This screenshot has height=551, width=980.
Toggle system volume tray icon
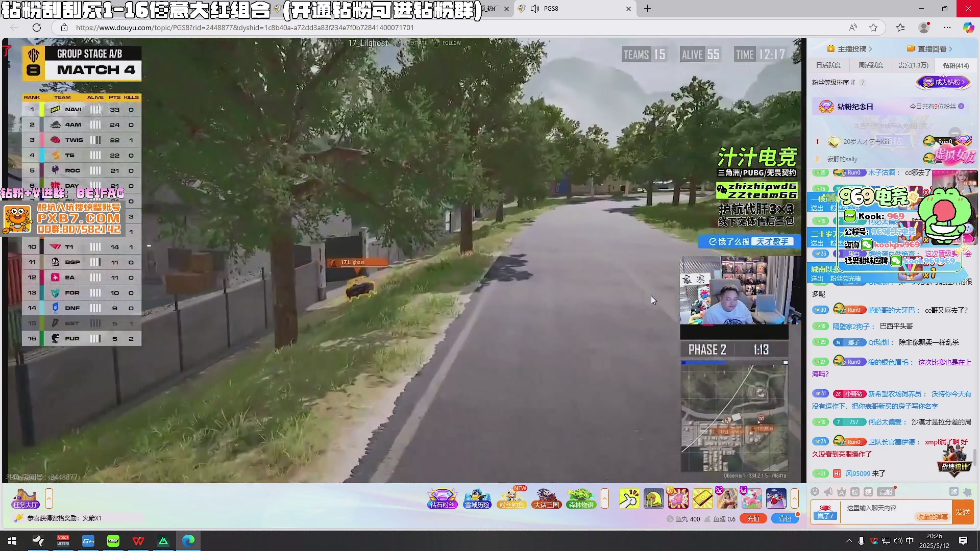click(x=898, y=541)
